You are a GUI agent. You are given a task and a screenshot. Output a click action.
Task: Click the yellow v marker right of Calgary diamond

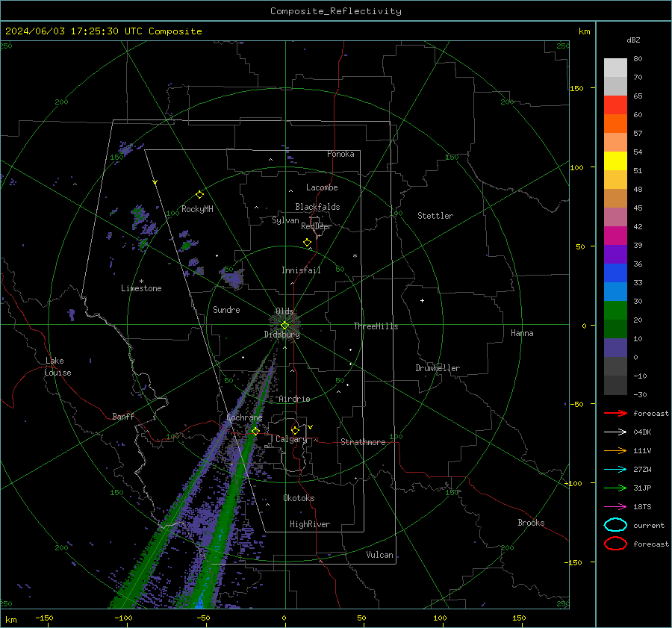point(311,427)
